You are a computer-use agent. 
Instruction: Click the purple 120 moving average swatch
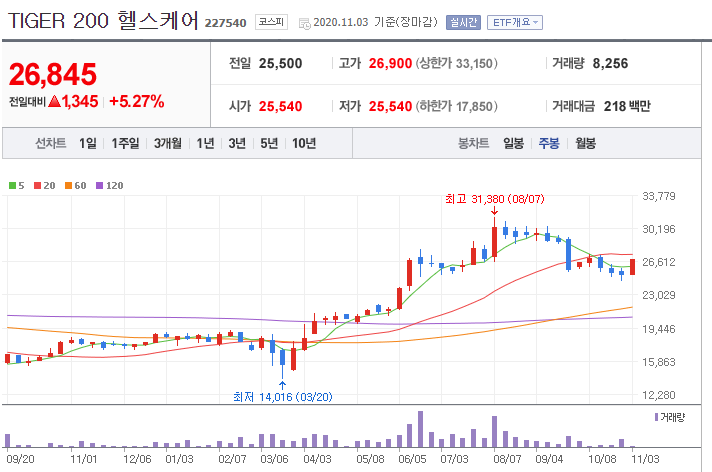(99, 185)
